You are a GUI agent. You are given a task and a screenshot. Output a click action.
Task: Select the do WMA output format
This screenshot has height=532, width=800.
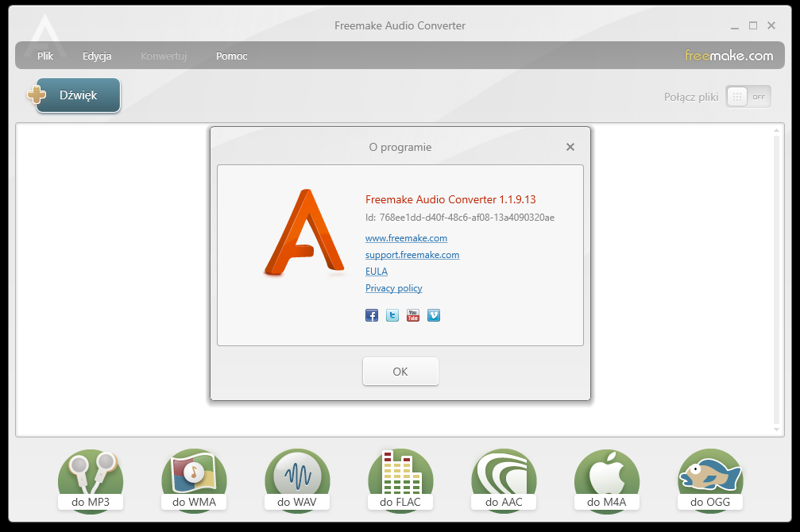(x=194, y=480)
